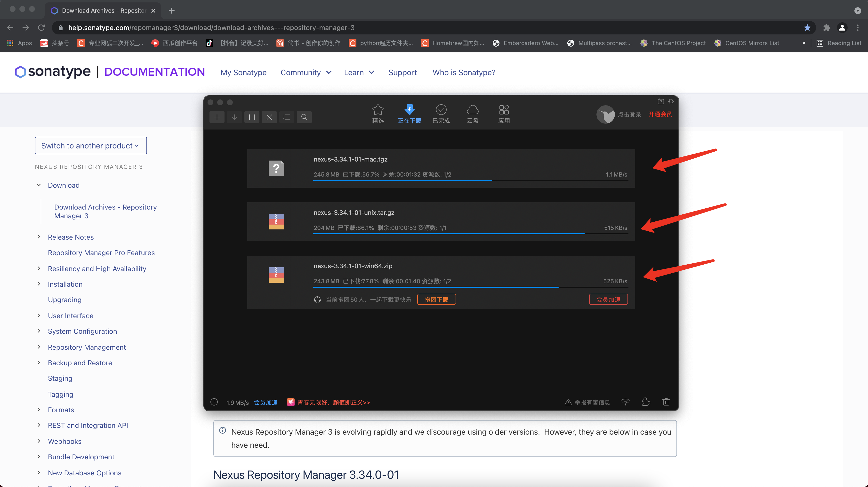Open the sort list icon in downloader
This screenshot has height=487, width=868.
287,117
